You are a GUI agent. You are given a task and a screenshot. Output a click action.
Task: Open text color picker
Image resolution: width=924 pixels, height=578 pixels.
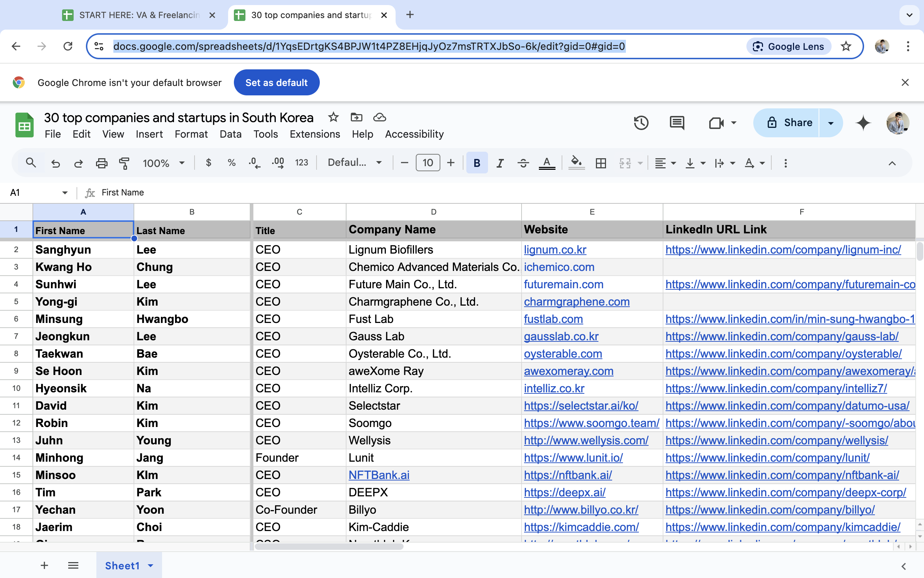[x=547, y=163]
